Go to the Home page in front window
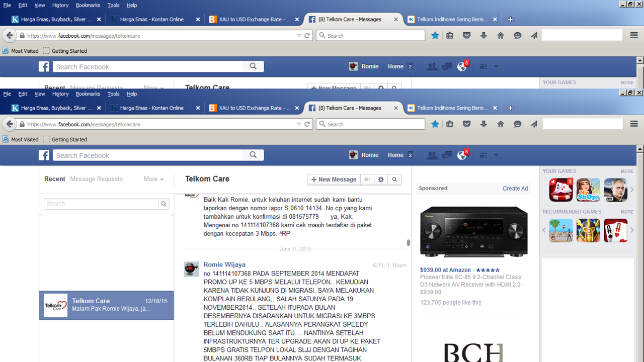 pos(501,124)
